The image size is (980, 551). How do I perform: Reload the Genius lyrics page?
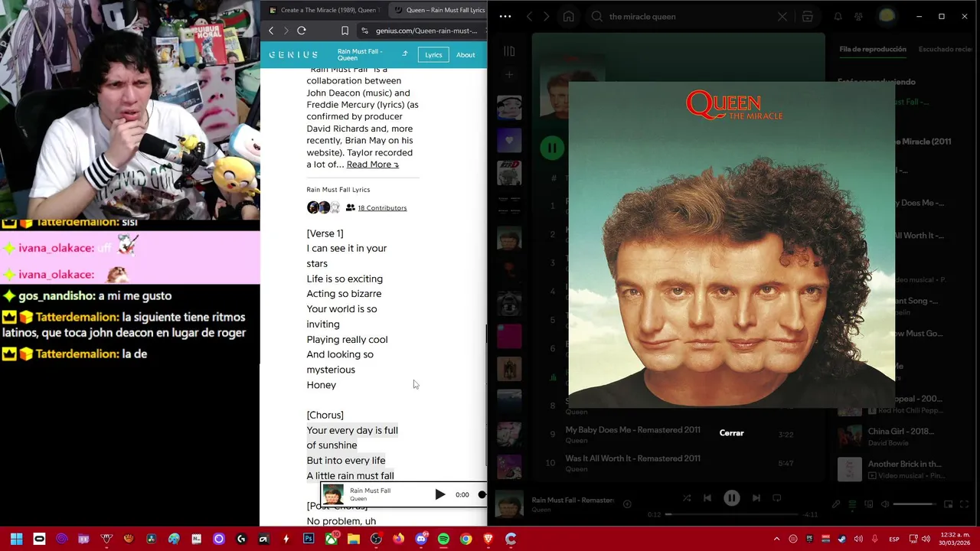click(x=302, y=31)
